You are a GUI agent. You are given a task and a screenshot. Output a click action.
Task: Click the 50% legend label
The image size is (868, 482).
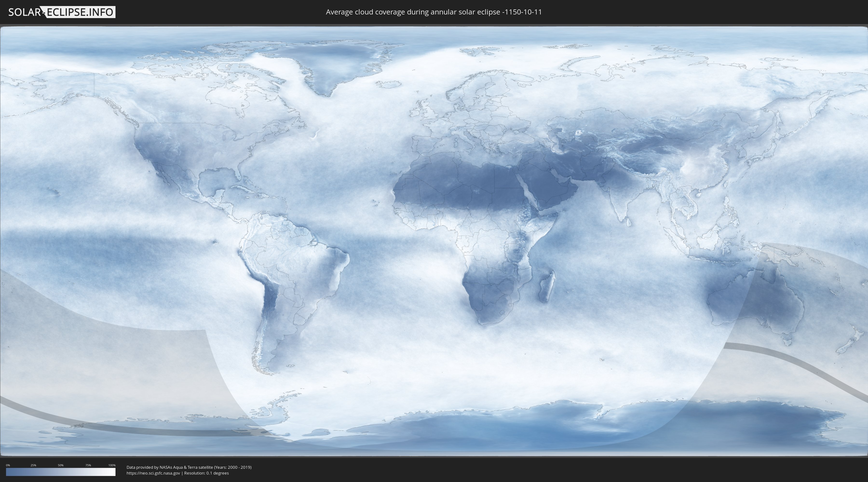[x=61, y=465]
